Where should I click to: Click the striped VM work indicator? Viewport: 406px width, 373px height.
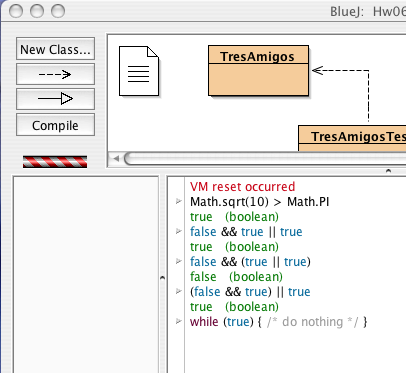click(55, 162)
